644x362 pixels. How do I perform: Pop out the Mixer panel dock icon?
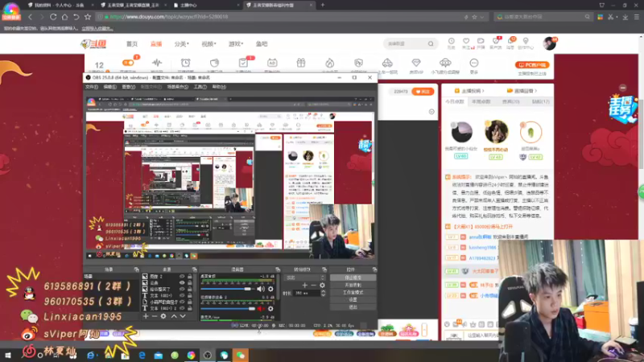click(x=278, y=269)
